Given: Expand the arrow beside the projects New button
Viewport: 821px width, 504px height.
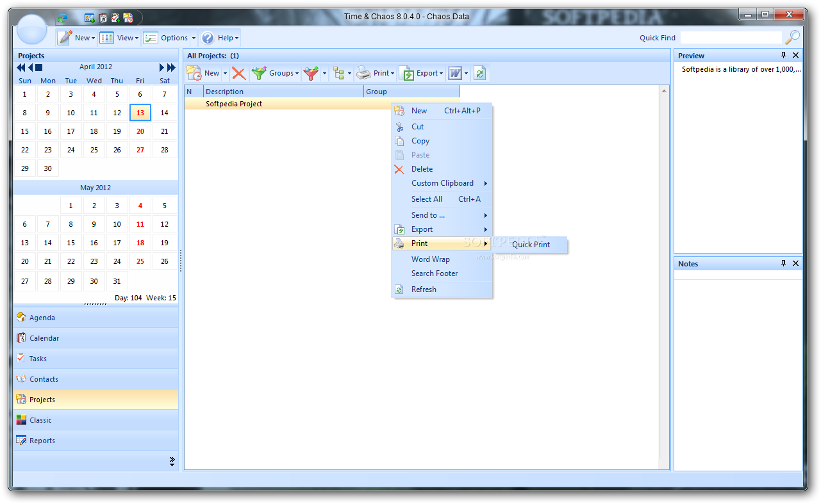Looking at the screenshot, I should tap(225, 74).
